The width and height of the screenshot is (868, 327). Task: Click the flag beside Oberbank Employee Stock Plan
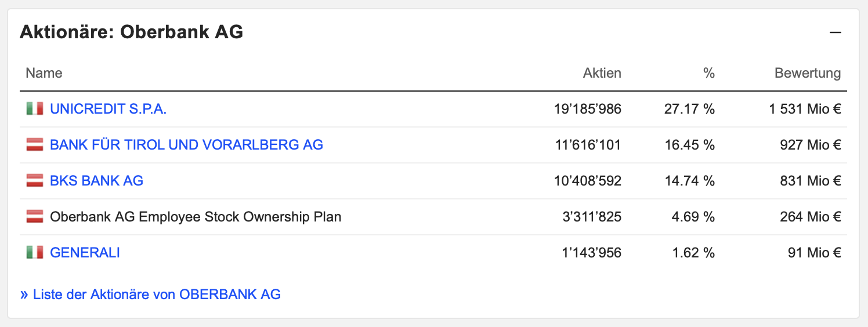(x=35, y=217)
